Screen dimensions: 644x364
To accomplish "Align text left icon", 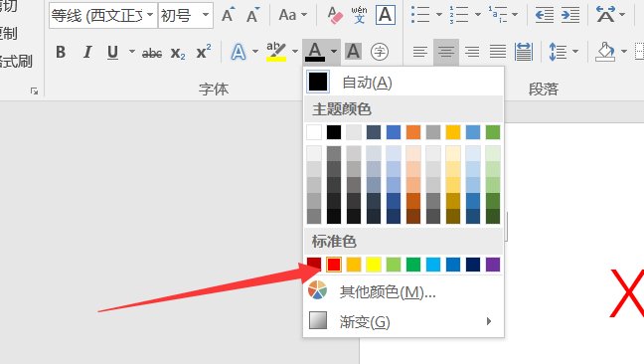I will 420,52.
